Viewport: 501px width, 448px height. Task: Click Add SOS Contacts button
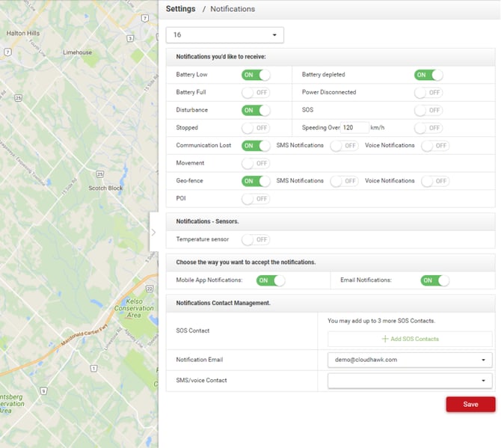coord(410,339)
